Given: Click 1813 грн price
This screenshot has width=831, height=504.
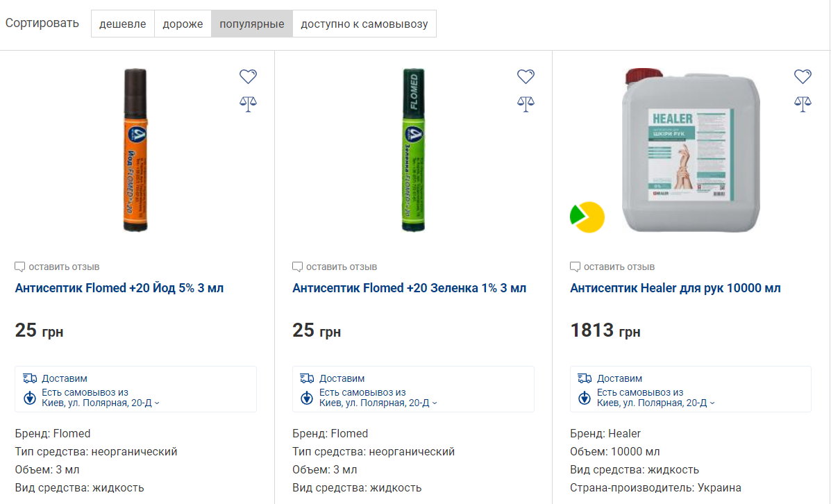Looking at the screenshot, I should (x=605, y=330).
